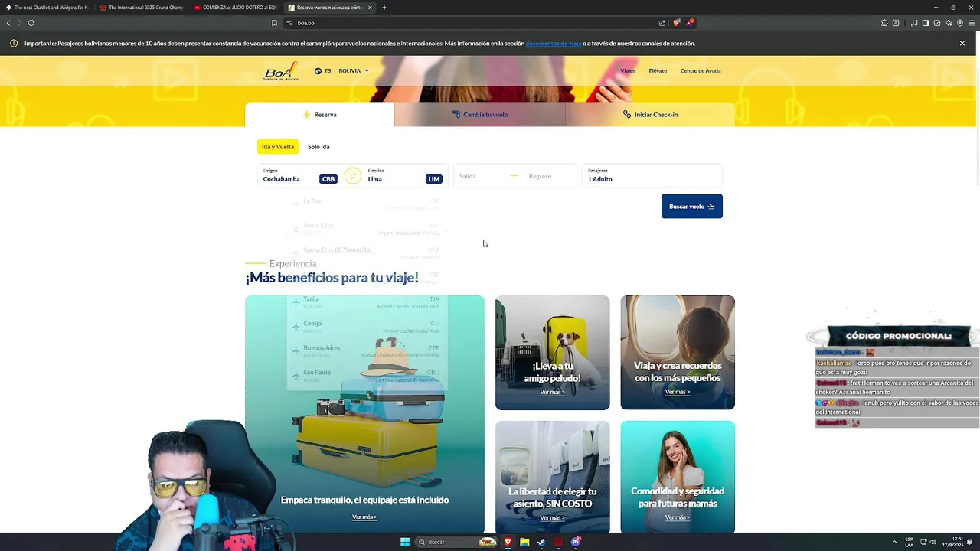Go back in browser history

tap(8, 23)
